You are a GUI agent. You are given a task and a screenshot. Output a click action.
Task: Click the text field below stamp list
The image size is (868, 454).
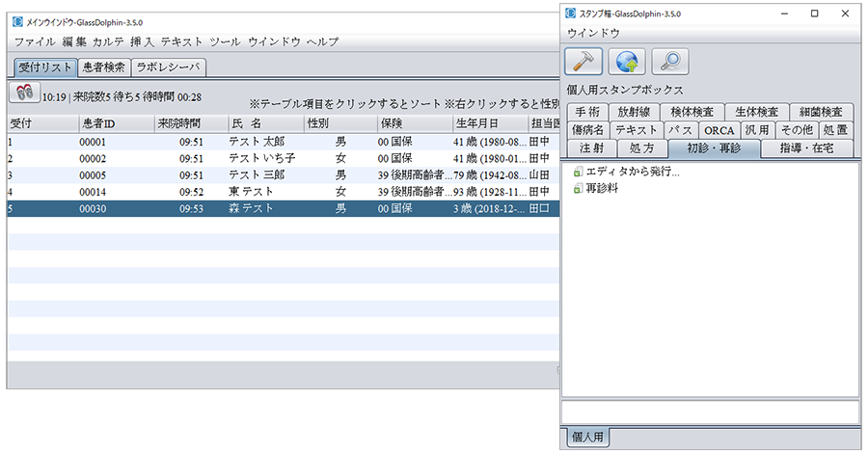(x=710, y=412)
